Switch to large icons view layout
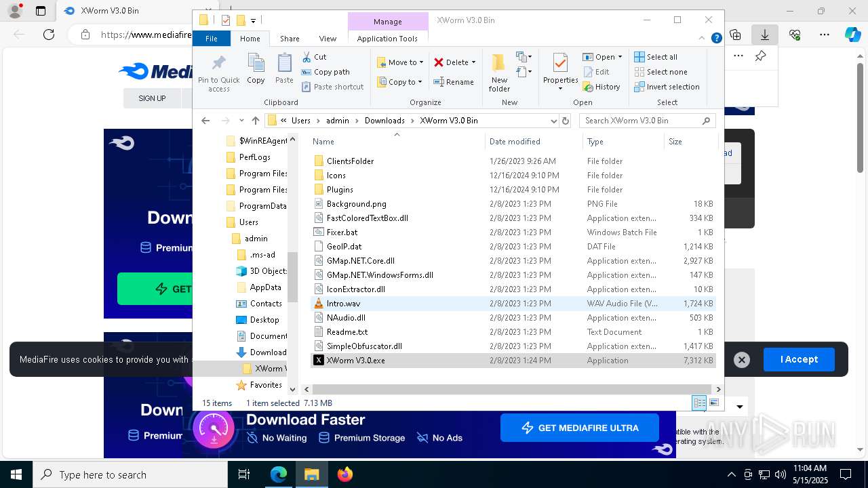The height and width of the screenshot is (488, 868). click(x=713, y=403)
